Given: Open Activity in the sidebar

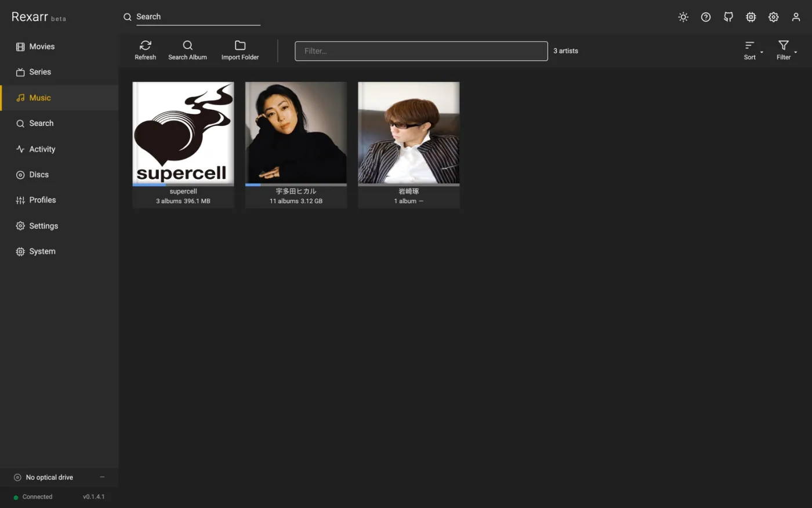Looking at the screenshot, I should click(x=59, y=149).
